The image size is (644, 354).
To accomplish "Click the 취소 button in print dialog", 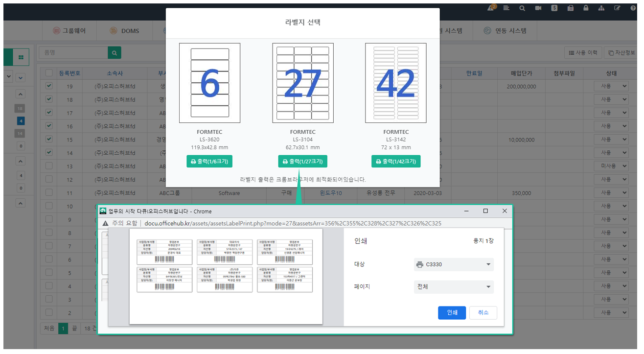I will pyautogui.click(x=483, y=312).
